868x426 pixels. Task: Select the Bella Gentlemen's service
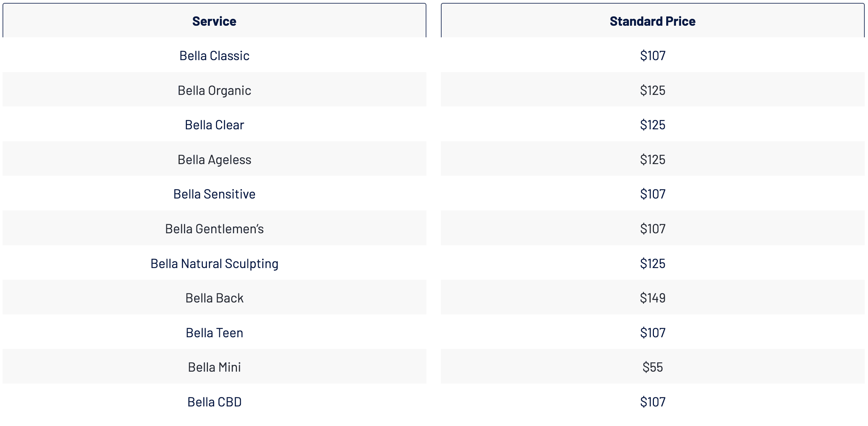coord(214,229)
